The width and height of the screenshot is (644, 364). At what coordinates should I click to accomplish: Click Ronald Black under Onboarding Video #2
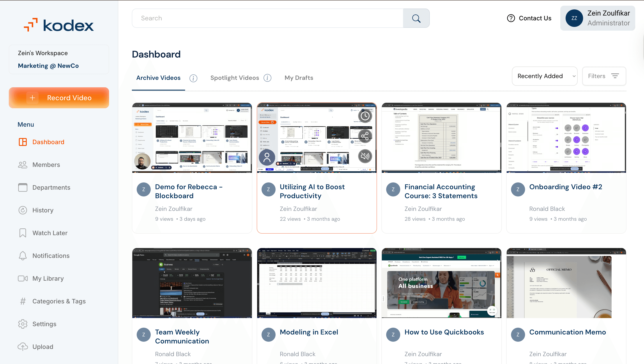[547, 209]
